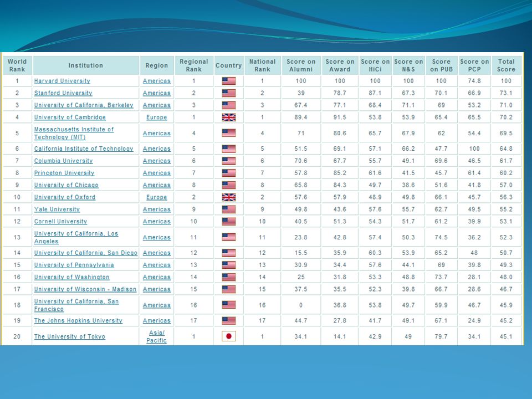Click the US flag in San Francisco row
Viewport: 532px width, 399px height.
229,305
